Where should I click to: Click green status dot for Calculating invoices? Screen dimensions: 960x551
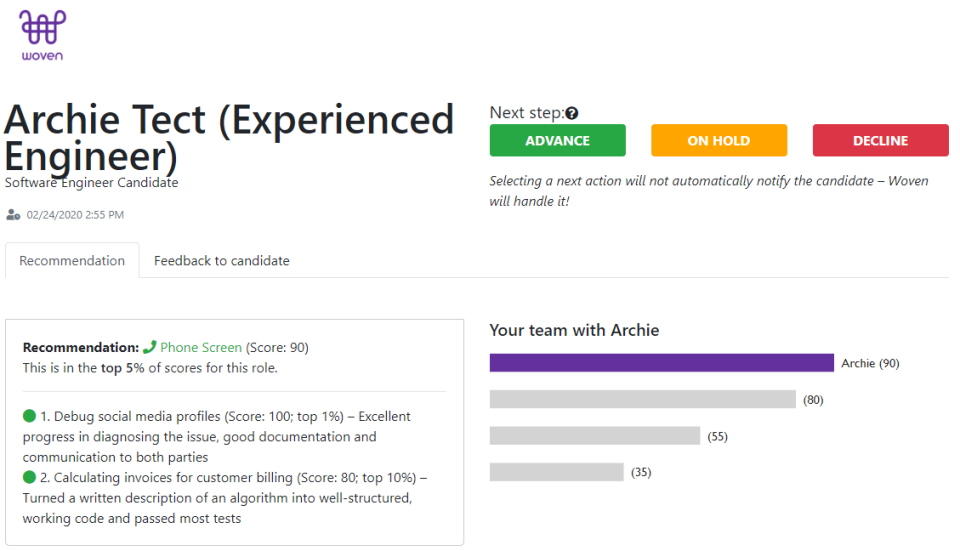pyautogui.click(x=29, y=477)
